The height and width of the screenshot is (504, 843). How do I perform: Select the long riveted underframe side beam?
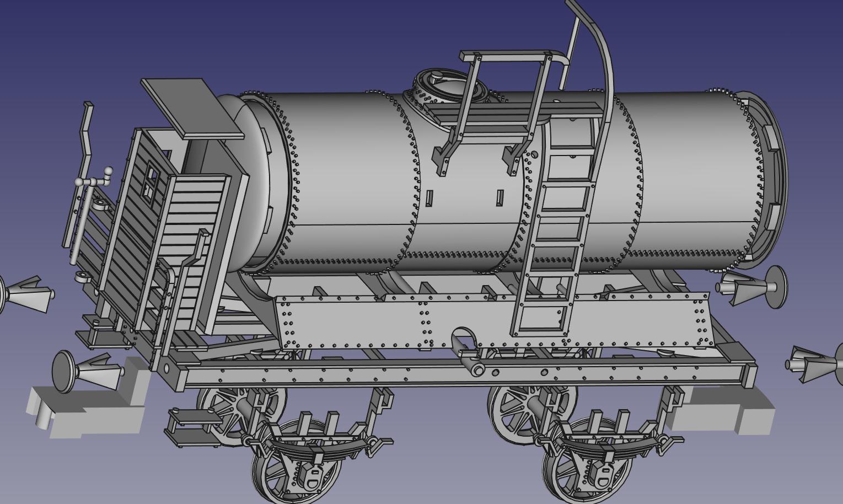pos(463,374)
